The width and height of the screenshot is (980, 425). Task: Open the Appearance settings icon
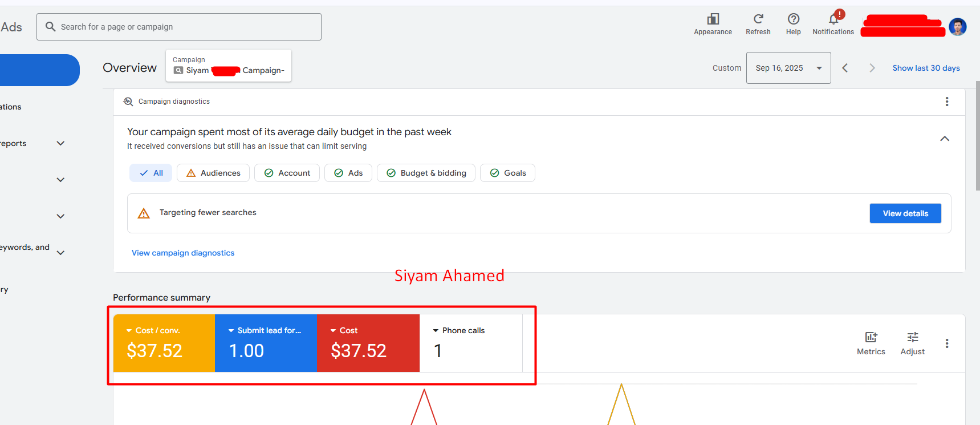(x=713, y=19)
